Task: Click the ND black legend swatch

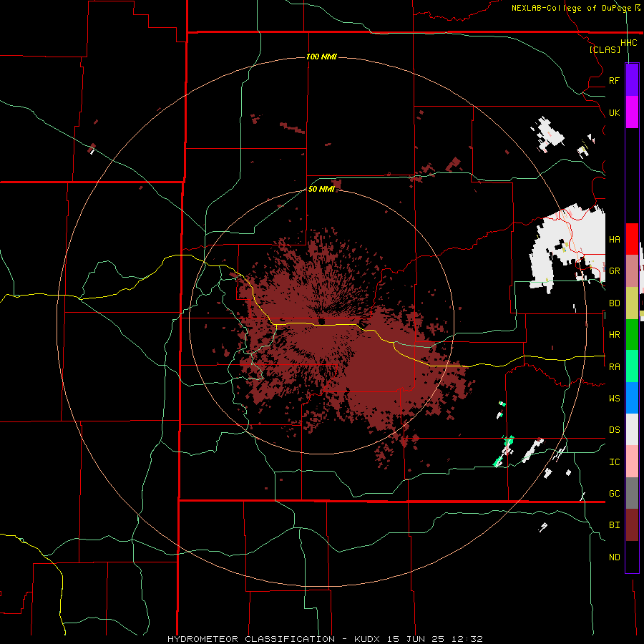Action: pos(632,557)
